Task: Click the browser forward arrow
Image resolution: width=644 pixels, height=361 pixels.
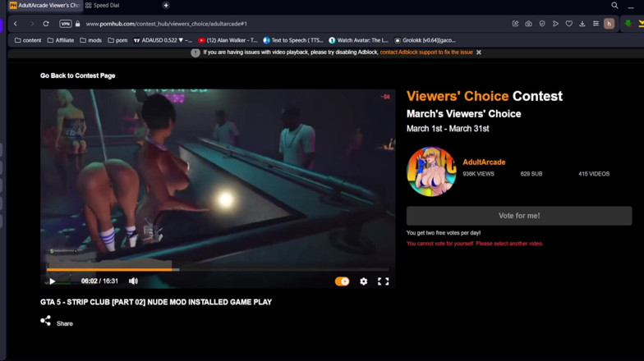Action: [x=31, y=24]
